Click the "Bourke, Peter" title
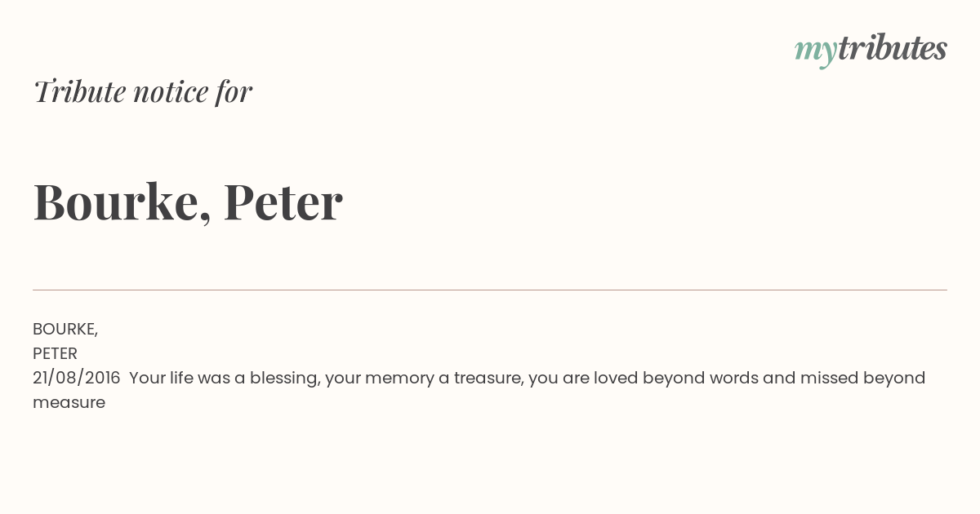 [x=188, y=202]
